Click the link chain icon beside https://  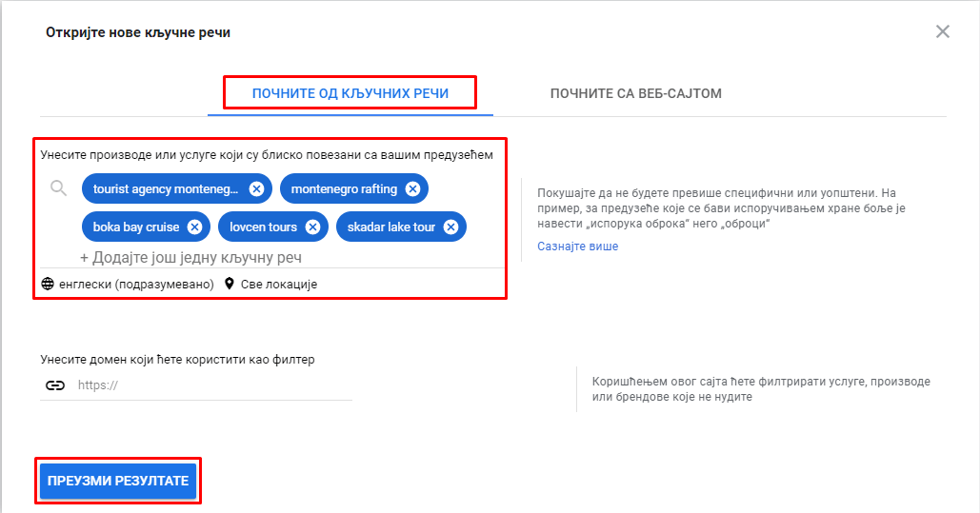tap(55, 385)
